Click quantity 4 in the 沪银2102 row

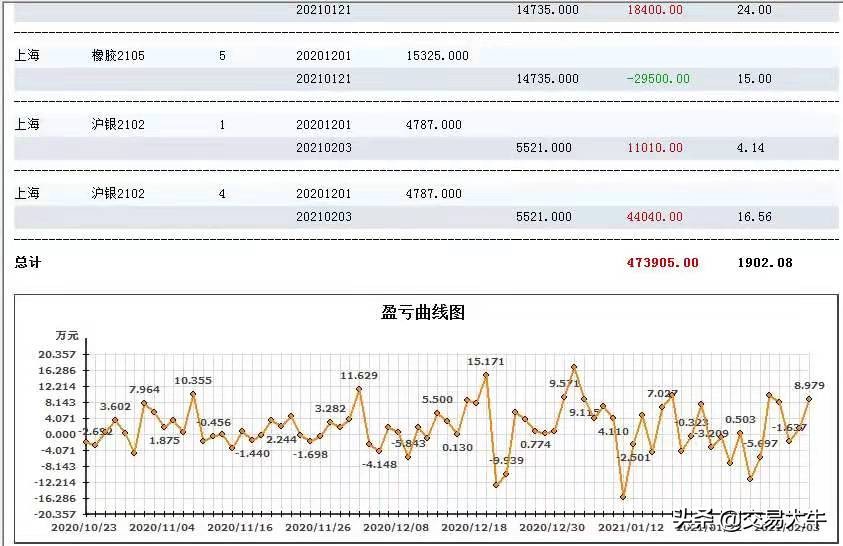[x=222, y=194]
